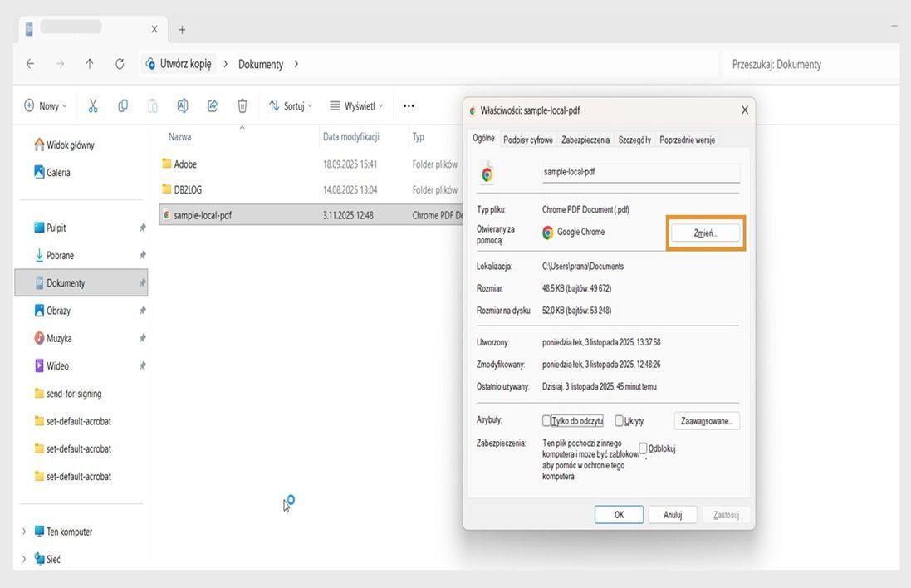This screenshot has width=911, height=588.
Task: Expand Ten komputer tree node
Action: [x=24, y=531]
